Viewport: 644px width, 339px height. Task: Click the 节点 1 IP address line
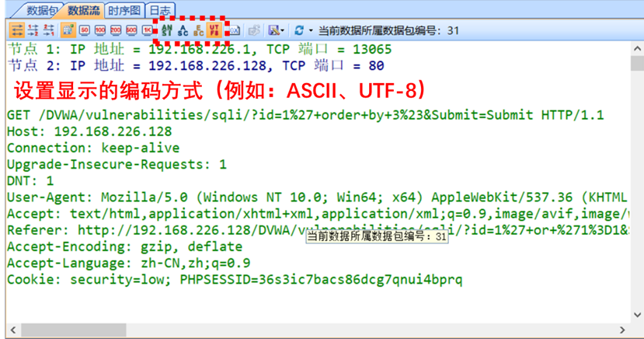click(200, 49)
